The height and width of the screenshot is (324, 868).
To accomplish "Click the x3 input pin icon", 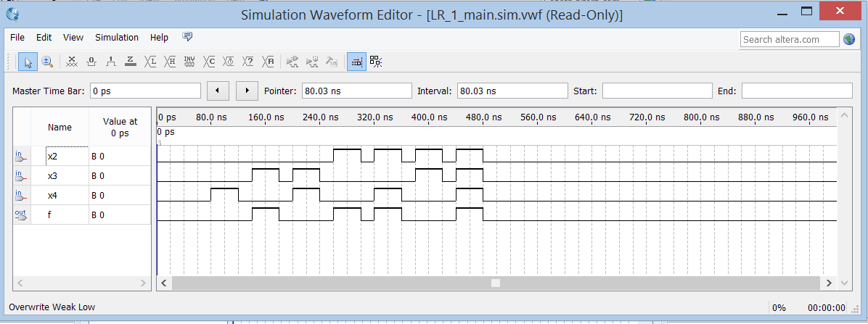I will pos(20,176).
